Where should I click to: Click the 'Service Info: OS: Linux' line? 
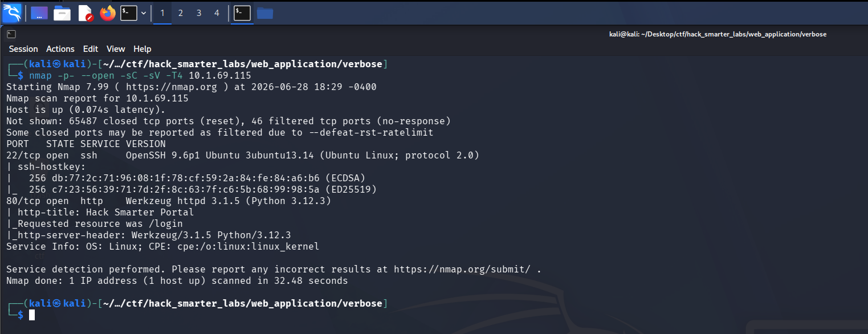(163, 246)
